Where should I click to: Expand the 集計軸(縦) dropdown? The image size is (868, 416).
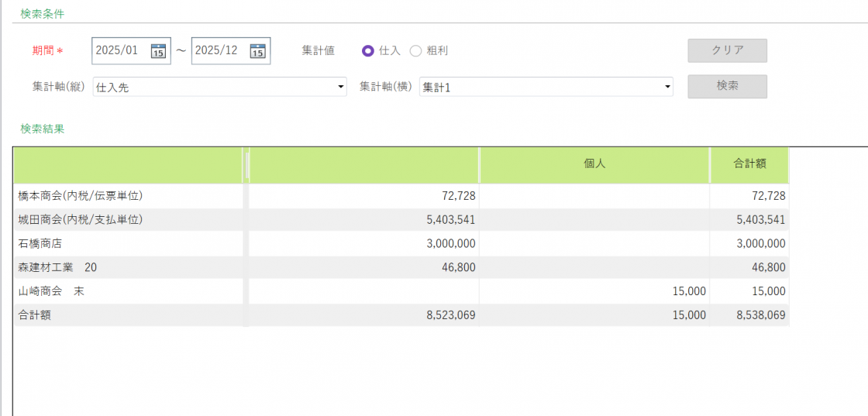[x=341, y=88]
